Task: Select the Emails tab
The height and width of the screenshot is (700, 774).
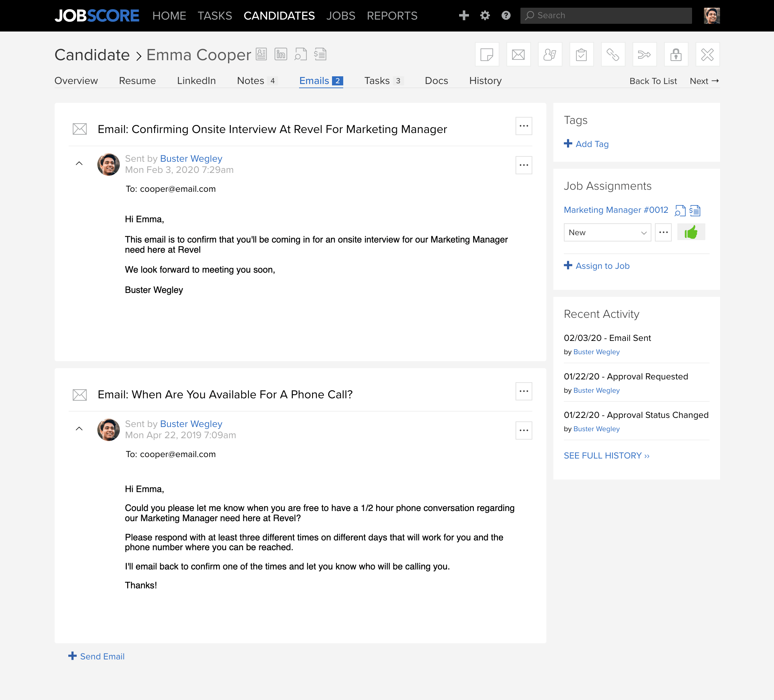Action: click(321, 80)
